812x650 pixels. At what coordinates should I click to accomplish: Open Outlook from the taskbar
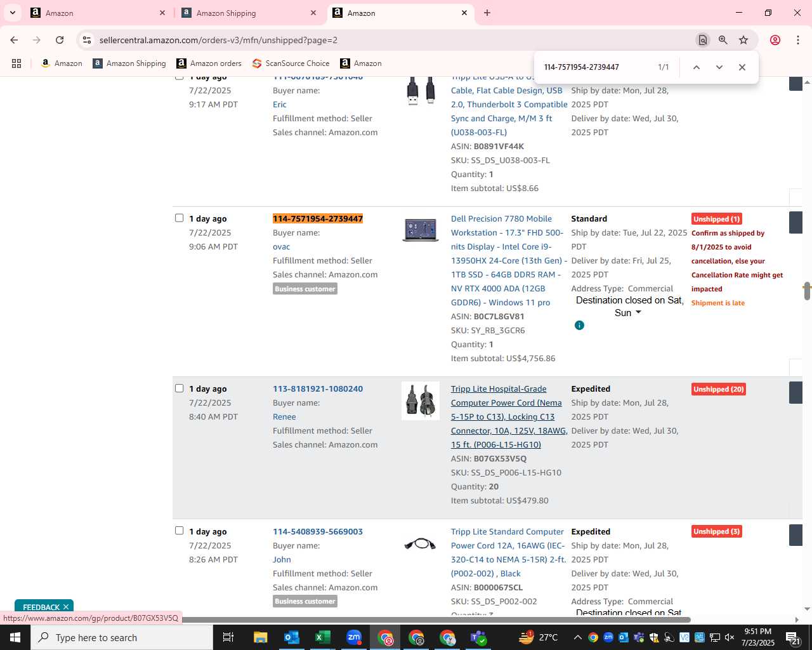291,637
